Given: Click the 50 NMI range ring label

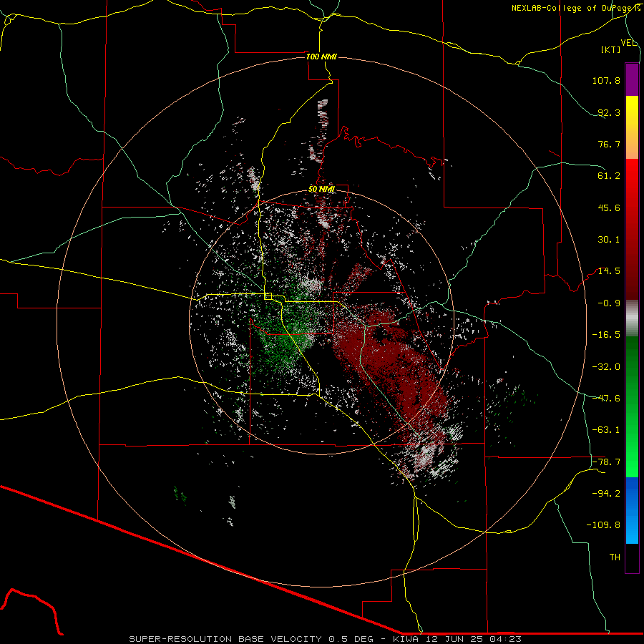Looking at the screenshot, I should pyautogui.click(x=321, y=188).
